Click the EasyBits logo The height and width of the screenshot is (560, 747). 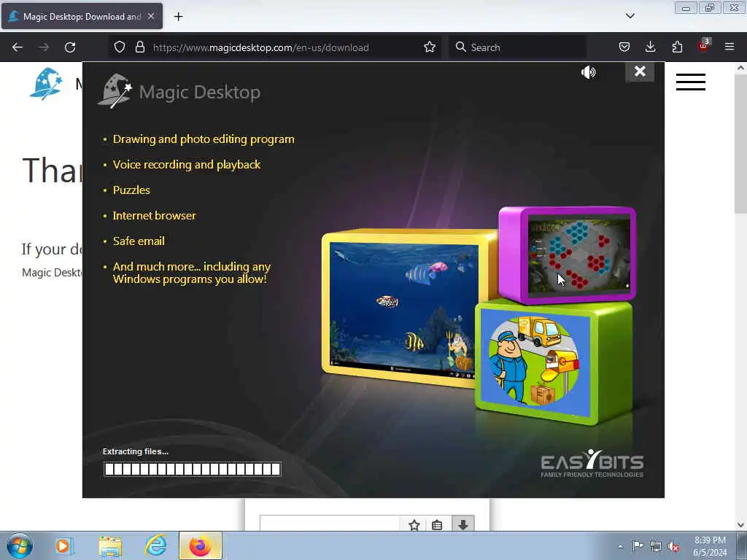pyautogui.click(x=592, y=463)
